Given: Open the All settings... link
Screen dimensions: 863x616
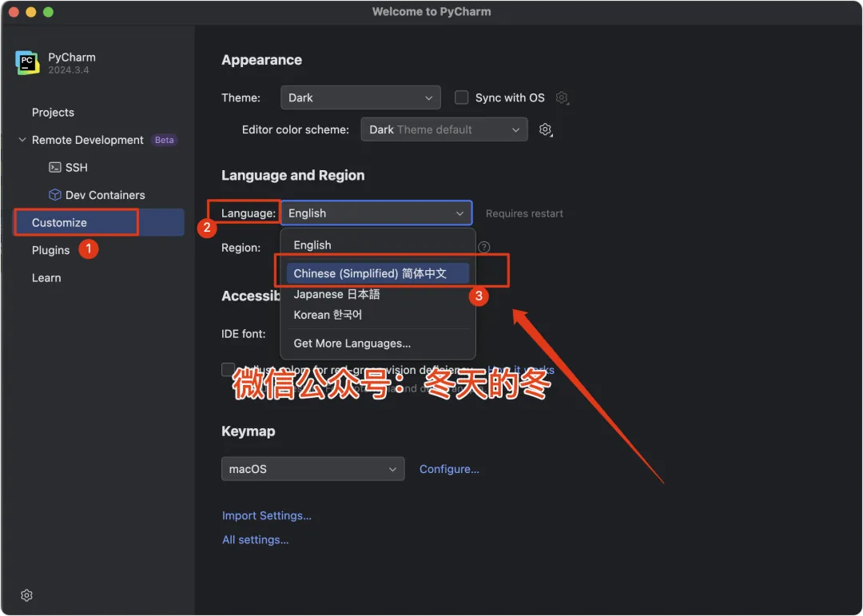Looking at the screenshot, I should (x=256, y=540).
